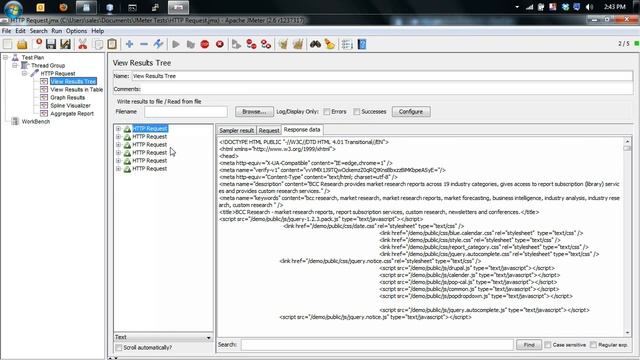Click response data scrollbar up arrow
The image size is (640, 360).
click(627, 141)
